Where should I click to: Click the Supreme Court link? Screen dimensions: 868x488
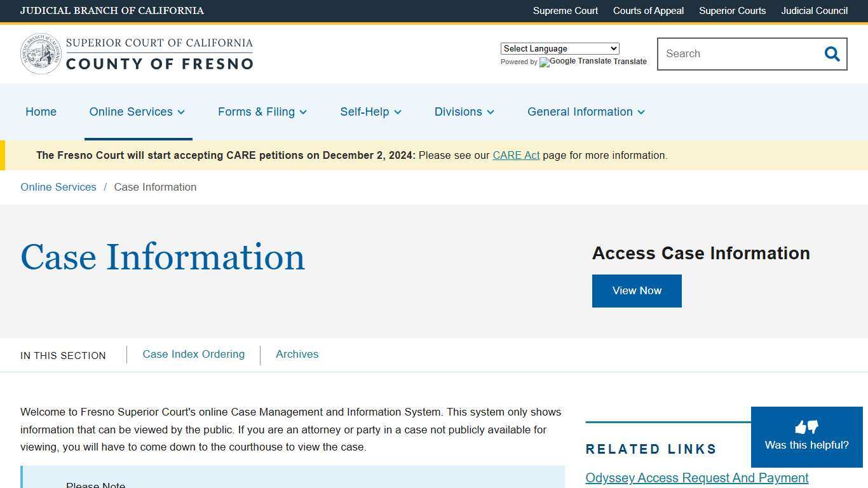pos(565,11)
